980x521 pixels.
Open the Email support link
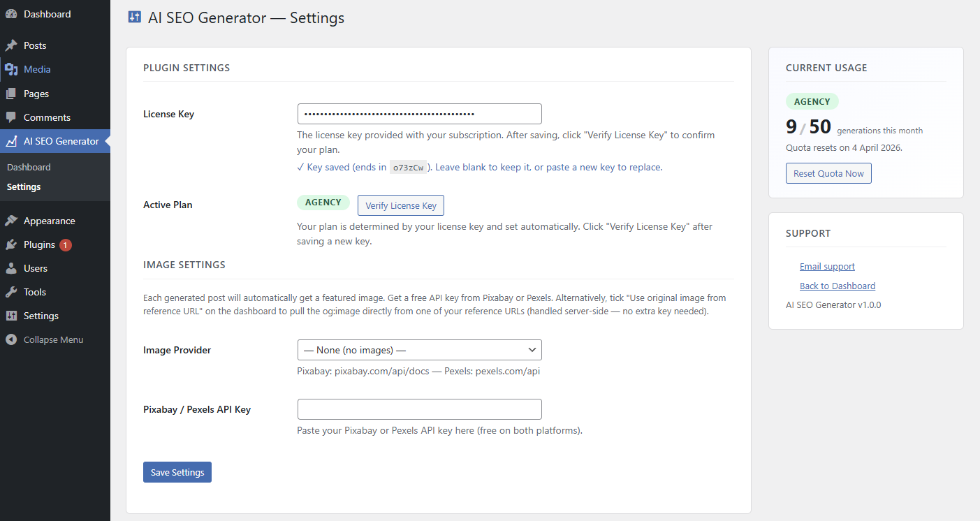coord(827,266)
